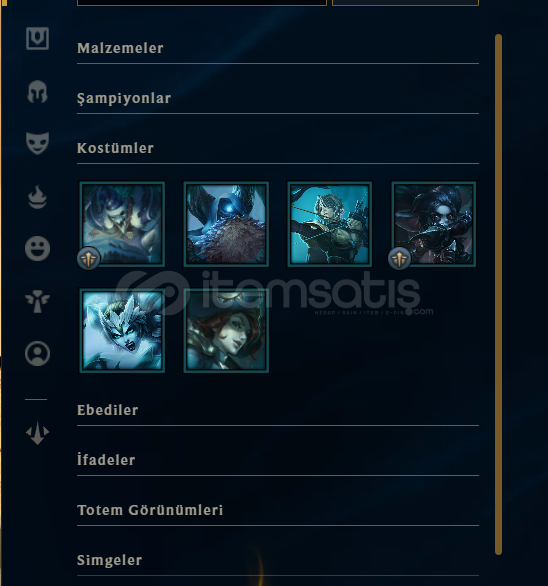The width and height of the screenshot is (548, 586).
Task: Select the red-haired woman skin thumbnail
Action: click(x=226, y=330)
